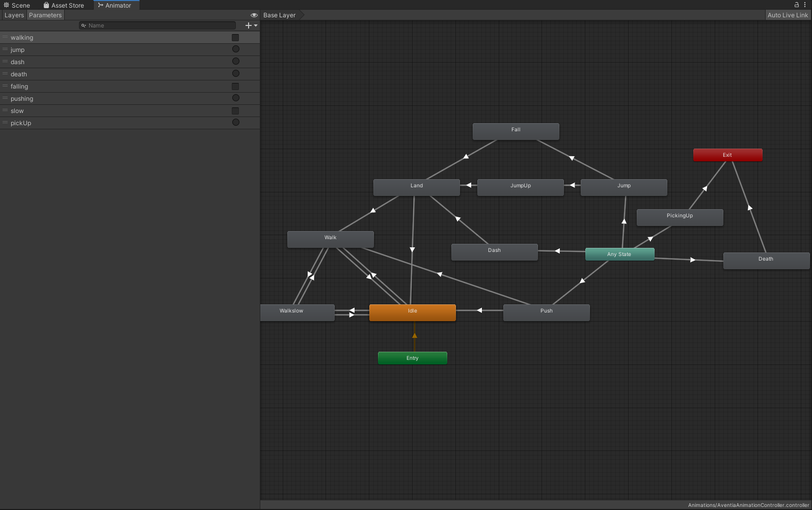Select the Walkslow state node
Viewport: 812px width, 510px height.
pos(297,313)
